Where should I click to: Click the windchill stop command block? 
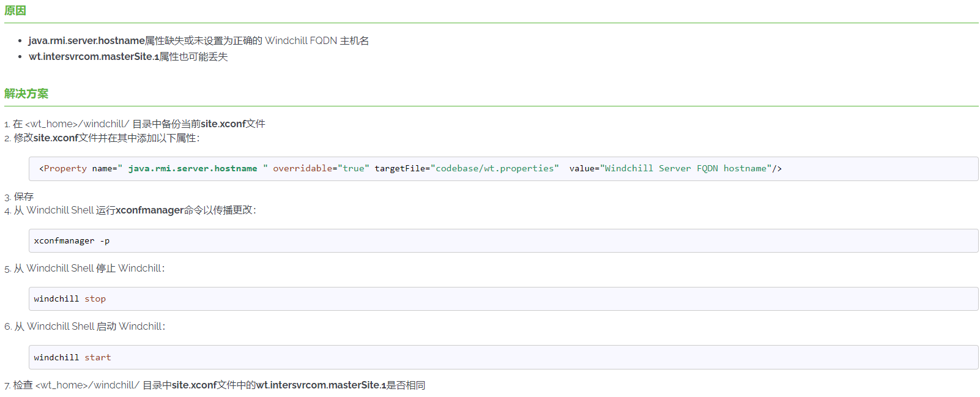70,299
